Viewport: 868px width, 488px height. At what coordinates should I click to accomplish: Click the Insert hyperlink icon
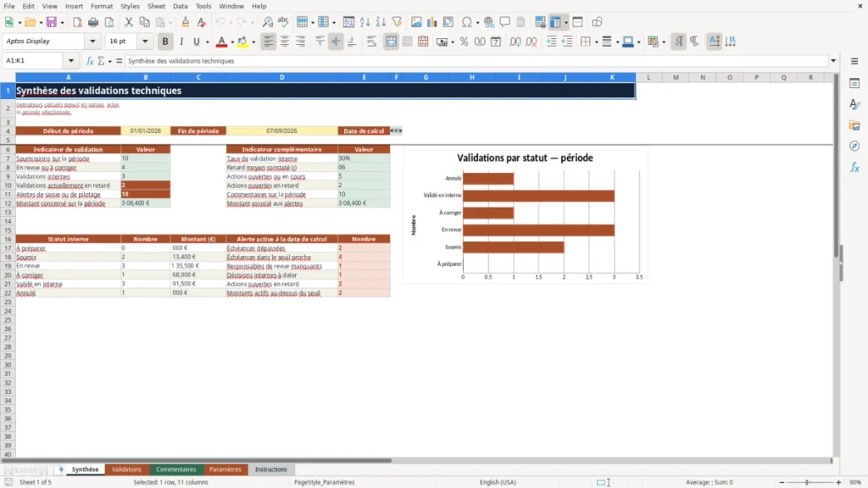[489, 22]
